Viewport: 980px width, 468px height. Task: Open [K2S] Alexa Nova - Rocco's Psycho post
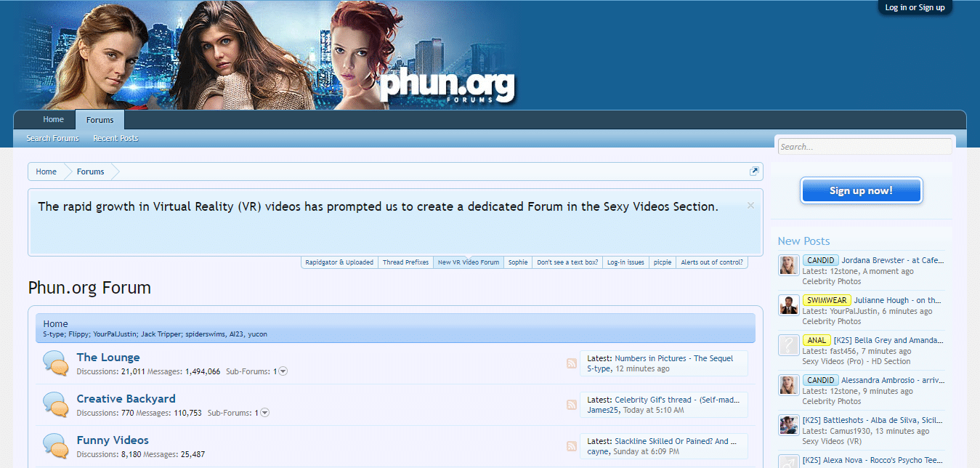point(874,460)
